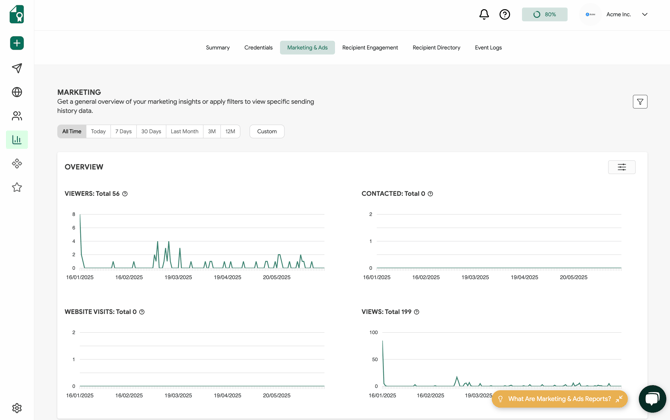Open the Overview chart settings control
The width and height of the screenshot is (670, 420).
621,167
